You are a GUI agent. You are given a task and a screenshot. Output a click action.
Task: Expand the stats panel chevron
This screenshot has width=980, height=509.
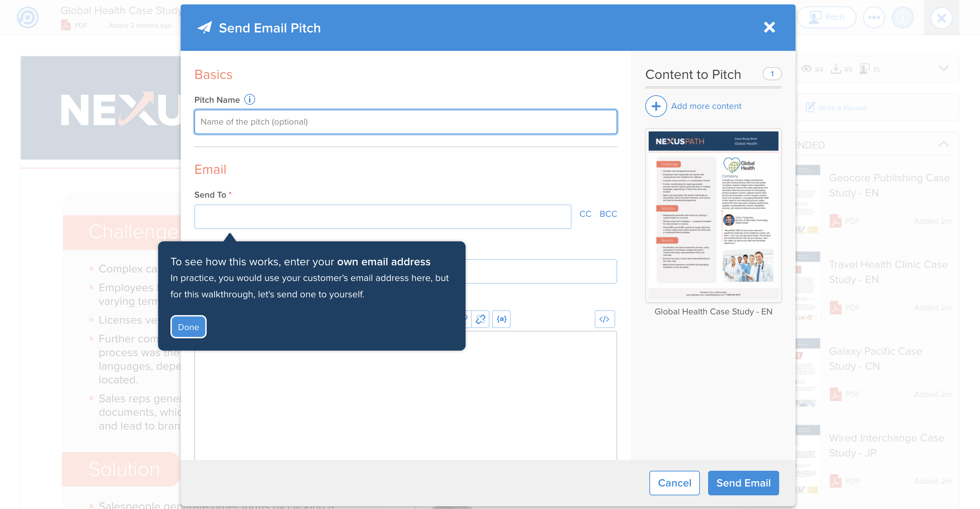tap(943, 68)
